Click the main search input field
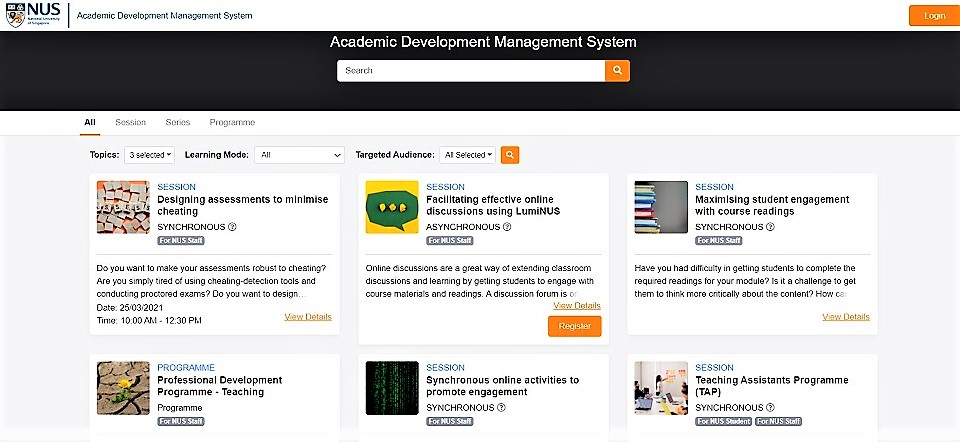This screenshot has width=960, height=442. (x=470, y=71)
